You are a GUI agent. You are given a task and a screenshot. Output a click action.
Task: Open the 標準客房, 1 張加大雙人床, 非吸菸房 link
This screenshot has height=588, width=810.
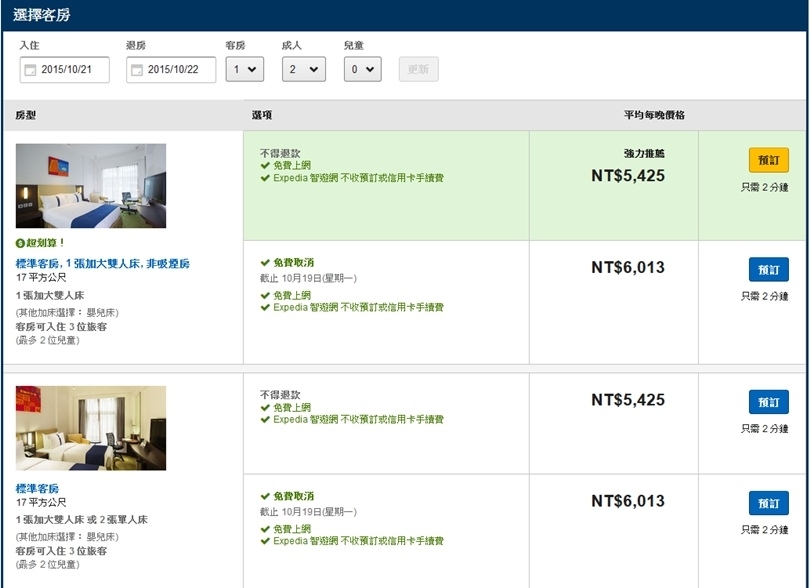coord(102,263)
